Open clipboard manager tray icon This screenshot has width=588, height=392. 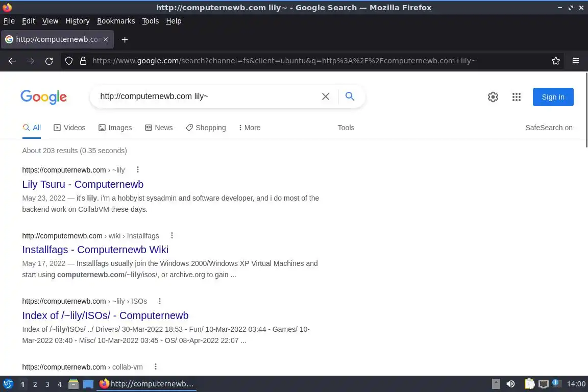pyautogui.click(x=529, y=384)
